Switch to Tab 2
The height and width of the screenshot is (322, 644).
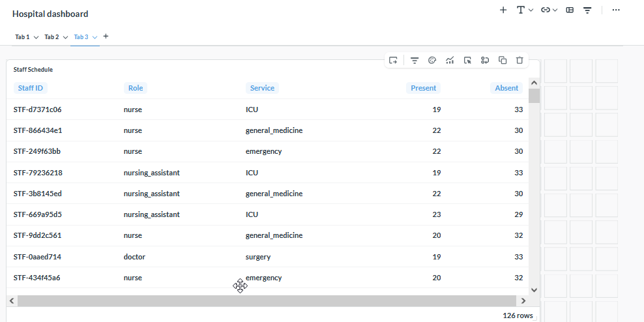pos(51,37)
